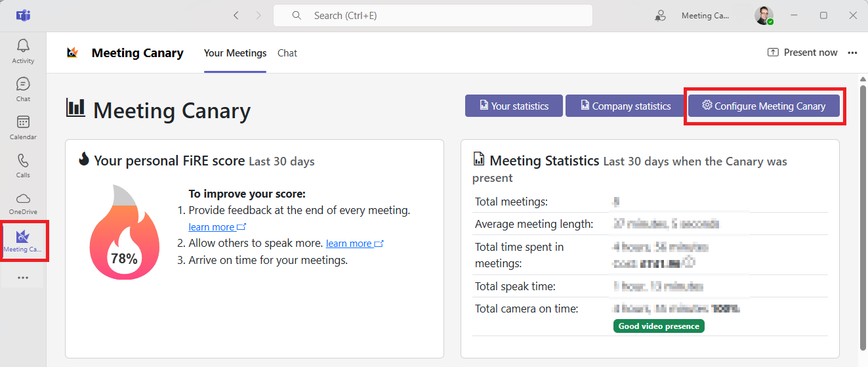Click Present now button
The width and height of the screenshot is (868, 367).
(802, 53)
